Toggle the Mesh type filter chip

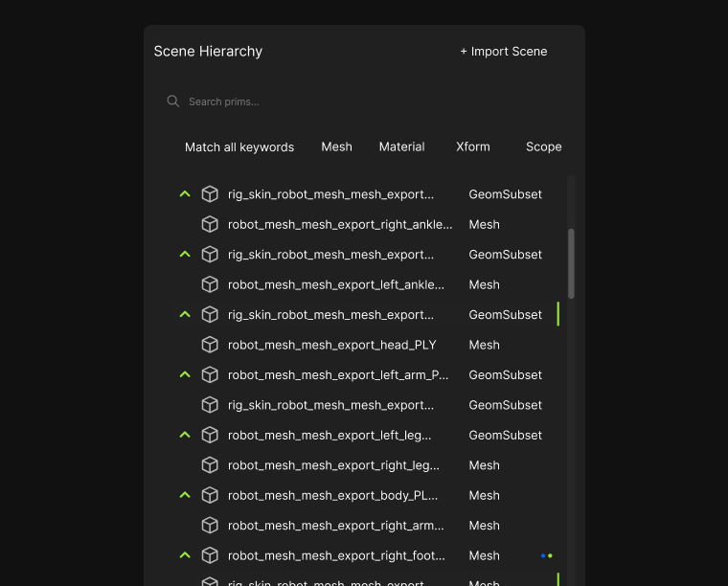[x=336, y=147]
